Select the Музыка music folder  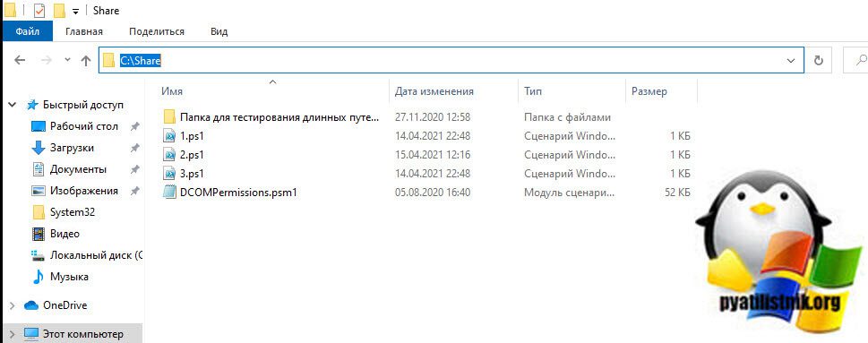[69, 276]
